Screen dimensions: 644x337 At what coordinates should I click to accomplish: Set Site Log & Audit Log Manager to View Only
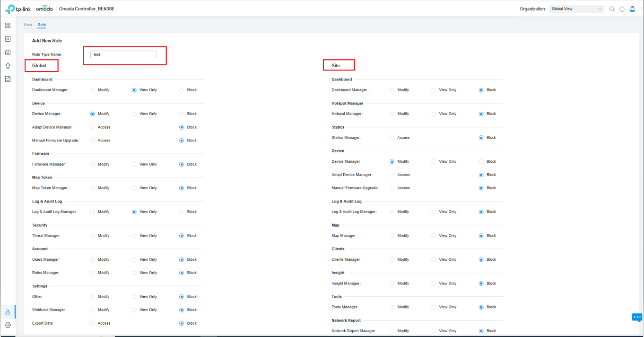coord(434,212)
